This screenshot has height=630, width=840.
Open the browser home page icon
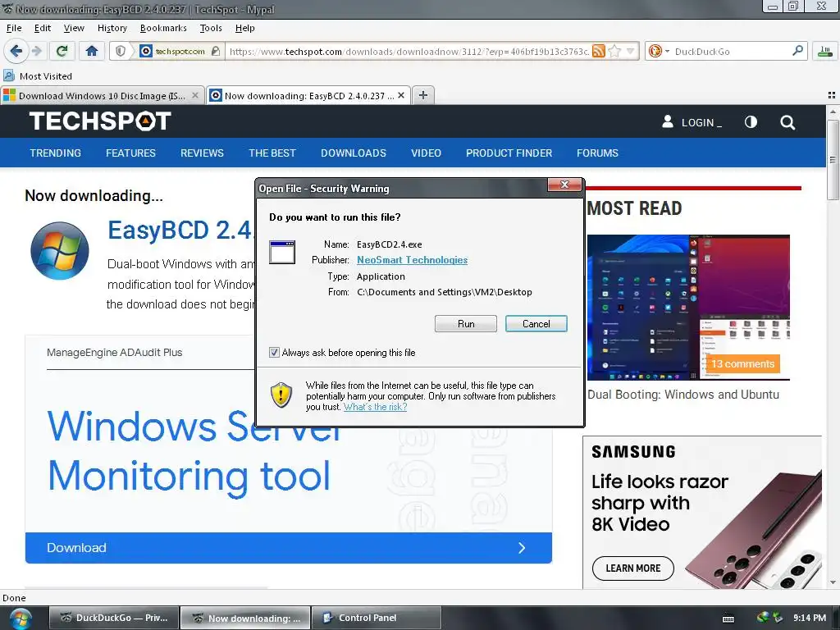point(92,51)
